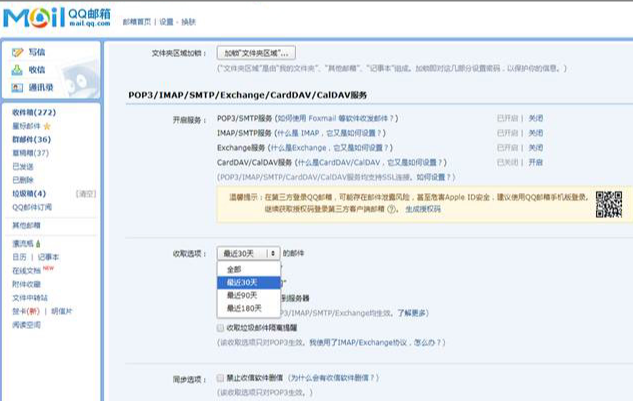Open the 星标邮件 folder

(x=26, y=126)
